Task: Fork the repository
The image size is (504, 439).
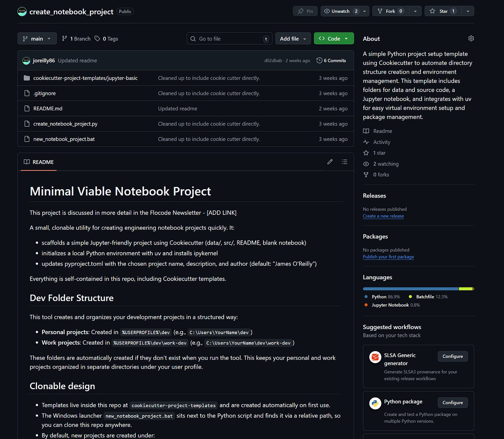Action: coord(390,11)
